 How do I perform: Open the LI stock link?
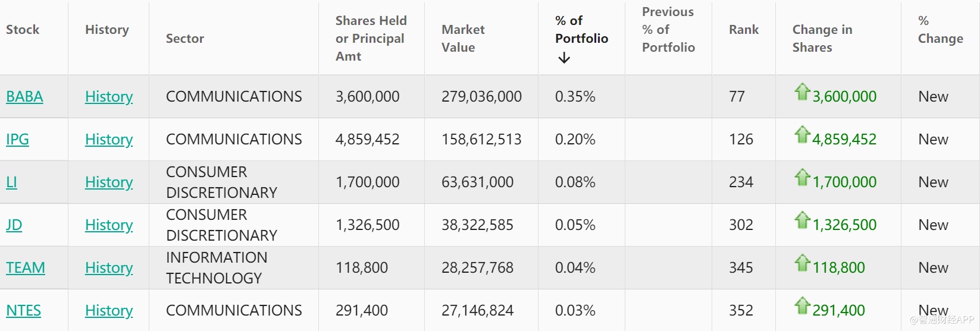[x=11, y=182]
